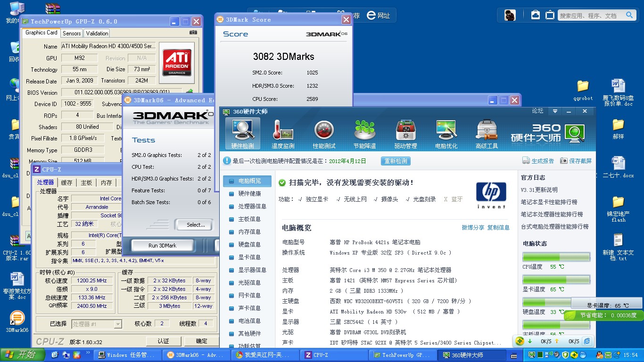The image size is (644, 362).
Task: Open 性能测试 performance test icon
Action: (324, 134)
